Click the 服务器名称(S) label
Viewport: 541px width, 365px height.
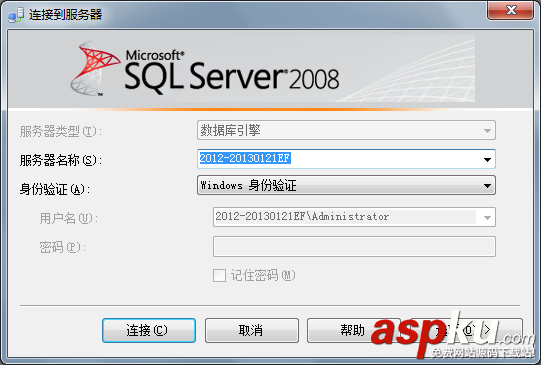click(x=60, y=160)
